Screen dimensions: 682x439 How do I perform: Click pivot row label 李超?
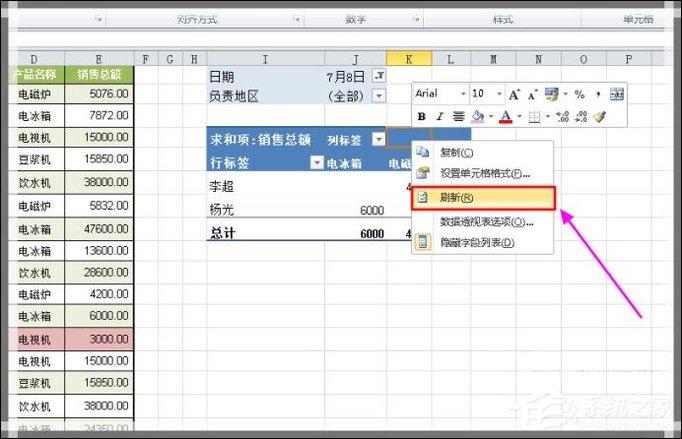221,187
